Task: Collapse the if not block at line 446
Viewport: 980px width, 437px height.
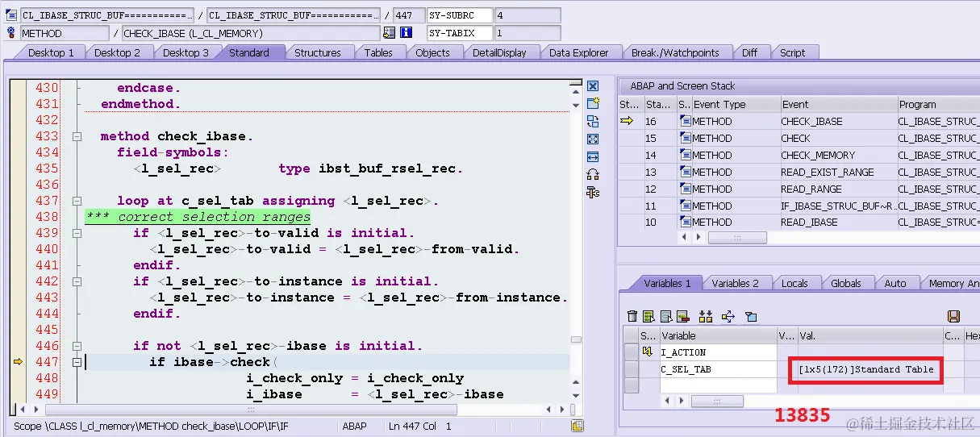Action: pyautogui.click(x=77, y=346)
